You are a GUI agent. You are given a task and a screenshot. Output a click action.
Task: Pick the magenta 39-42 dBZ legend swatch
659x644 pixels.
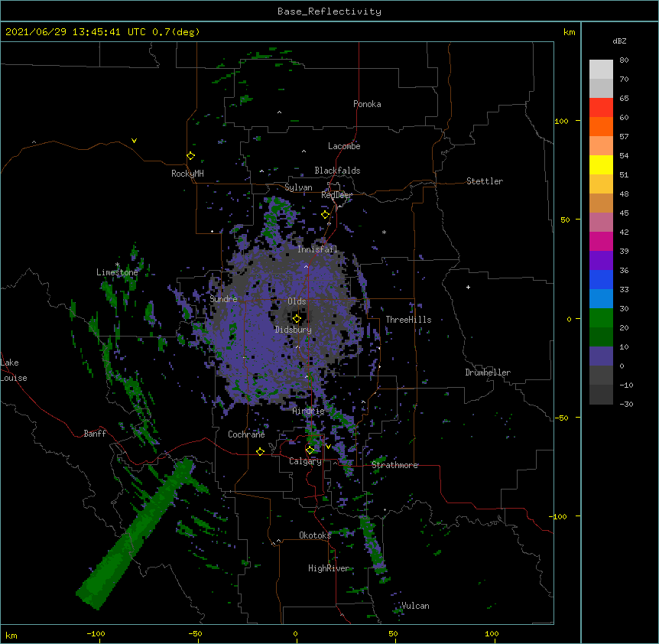tap(601, 241)
